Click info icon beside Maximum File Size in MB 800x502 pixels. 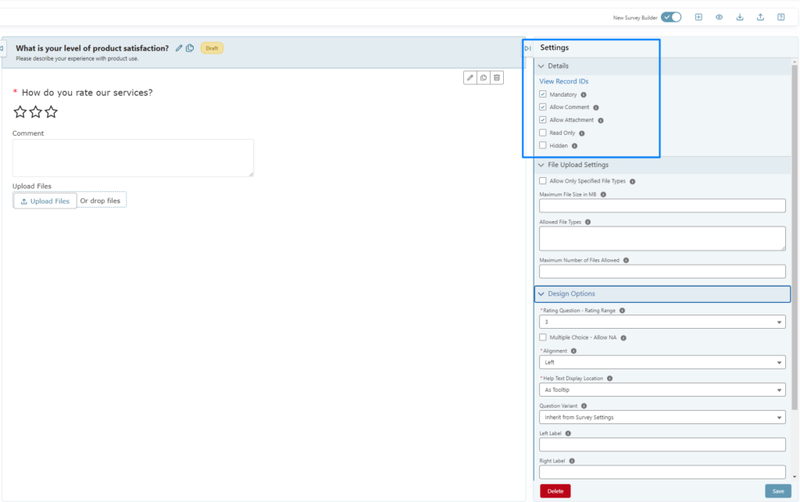[603, 194]
